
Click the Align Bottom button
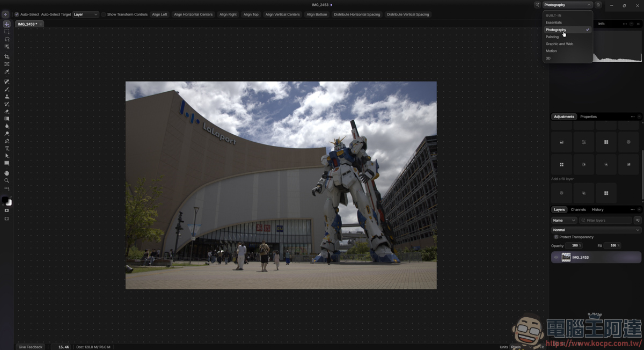point(317,14)
